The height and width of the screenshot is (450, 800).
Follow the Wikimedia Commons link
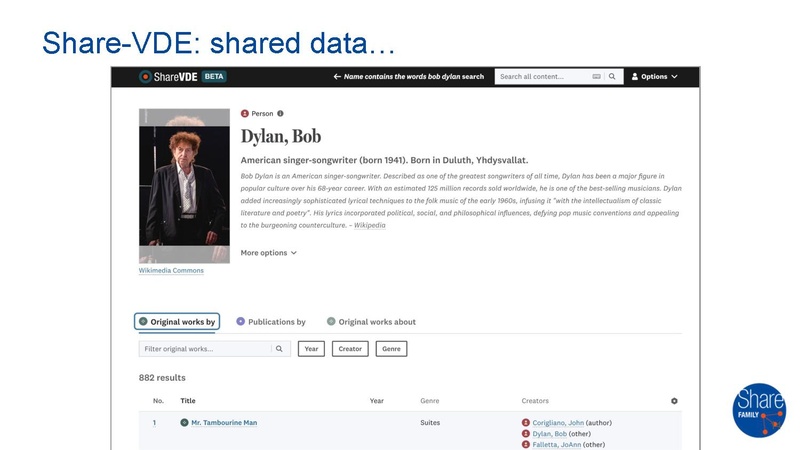pos(171,271)
